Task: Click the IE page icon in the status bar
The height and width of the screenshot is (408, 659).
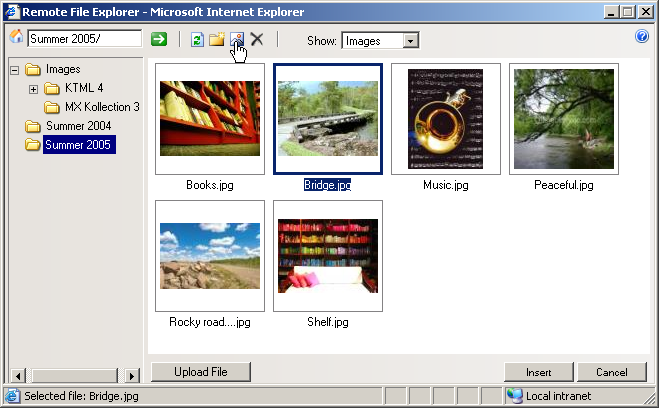Action: tap(12, 396)
